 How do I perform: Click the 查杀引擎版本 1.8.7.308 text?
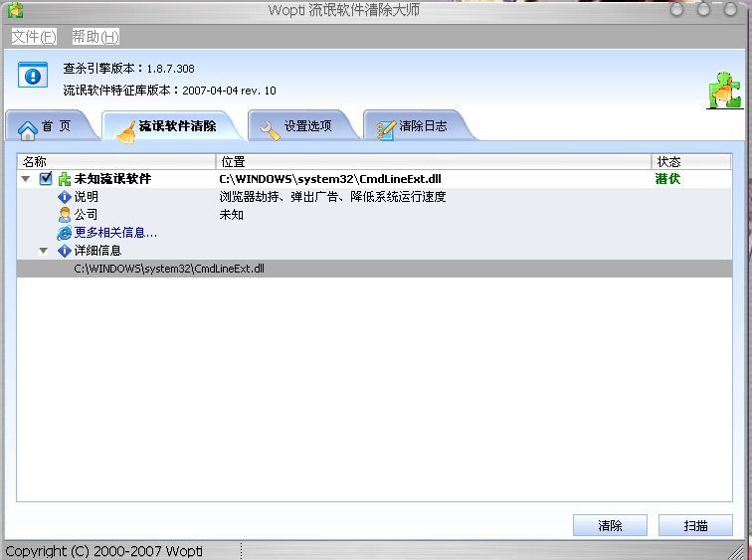pos(128,69)
